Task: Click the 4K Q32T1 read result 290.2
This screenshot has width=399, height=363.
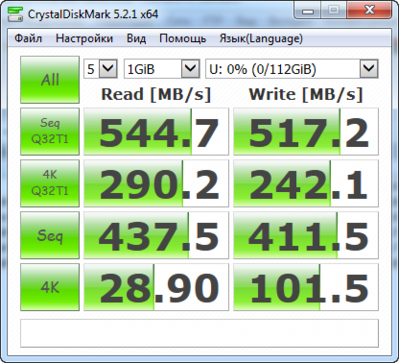Action: (156, 183)
